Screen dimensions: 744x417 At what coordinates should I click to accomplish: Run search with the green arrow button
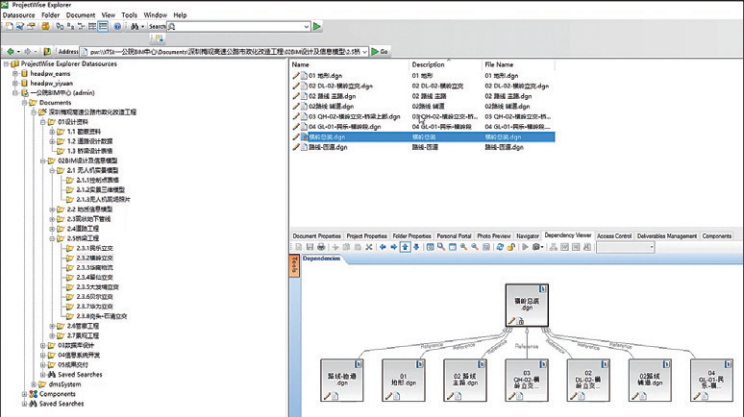pyautogui.click(x=317, y=27)
